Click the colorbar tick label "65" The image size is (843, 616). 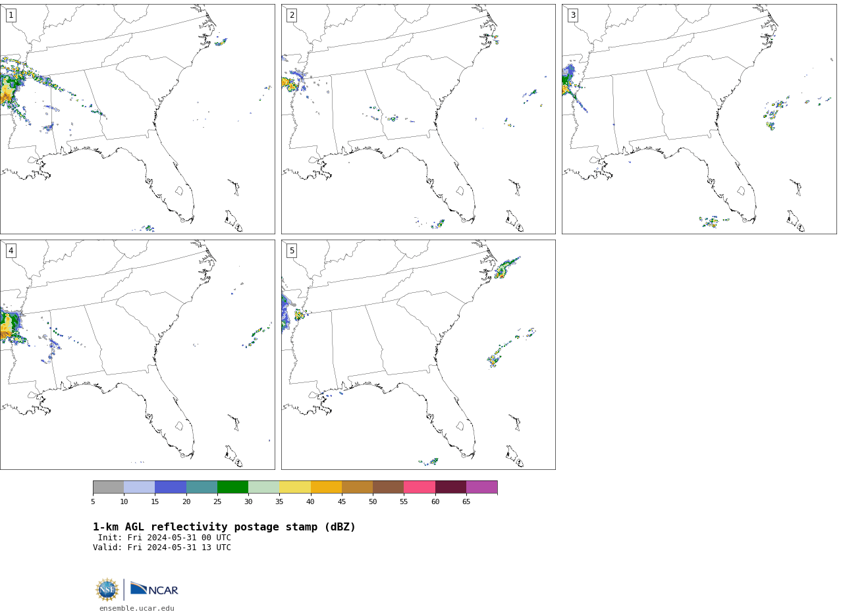(x=466, y=502)
